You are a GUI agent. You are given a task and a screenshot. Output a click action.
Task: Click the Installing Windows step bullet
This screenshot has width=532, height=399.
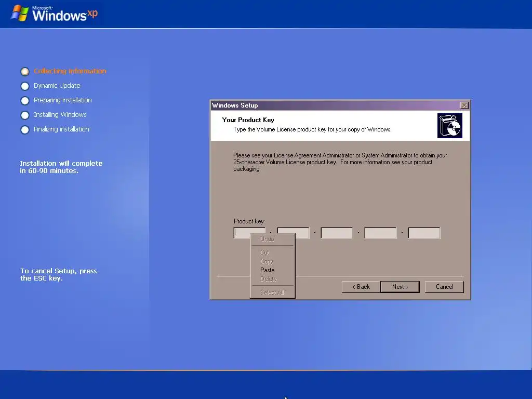25,115
